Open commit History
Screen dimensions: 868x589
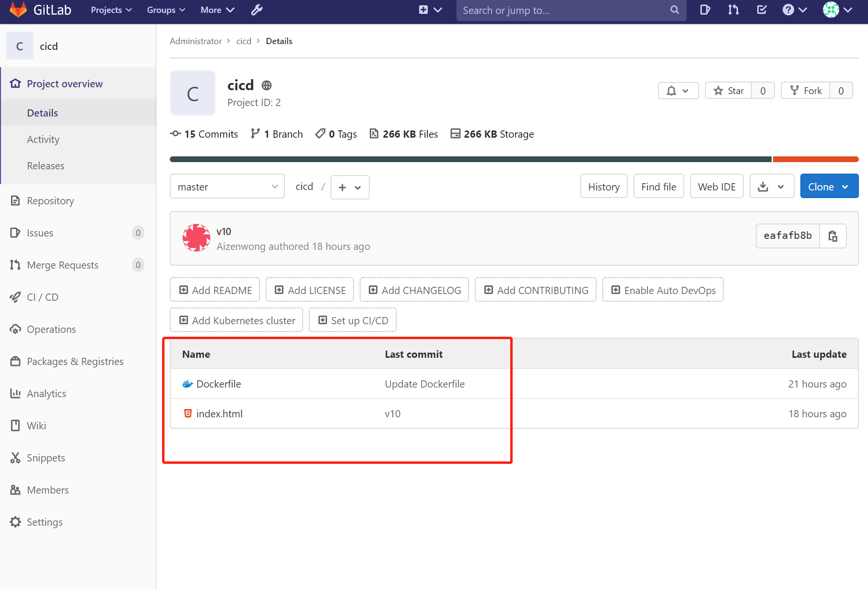click(604, 187)
